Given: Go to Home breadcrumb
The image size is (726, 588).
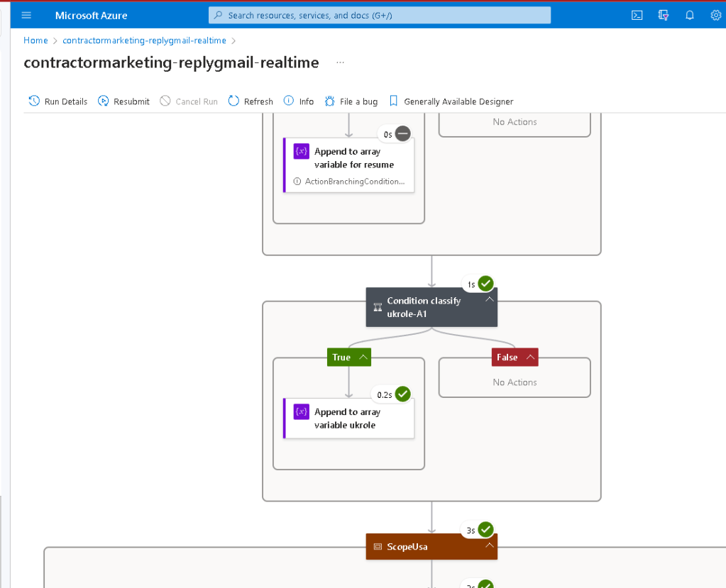Looking at the screenshot, I should 35,40.
